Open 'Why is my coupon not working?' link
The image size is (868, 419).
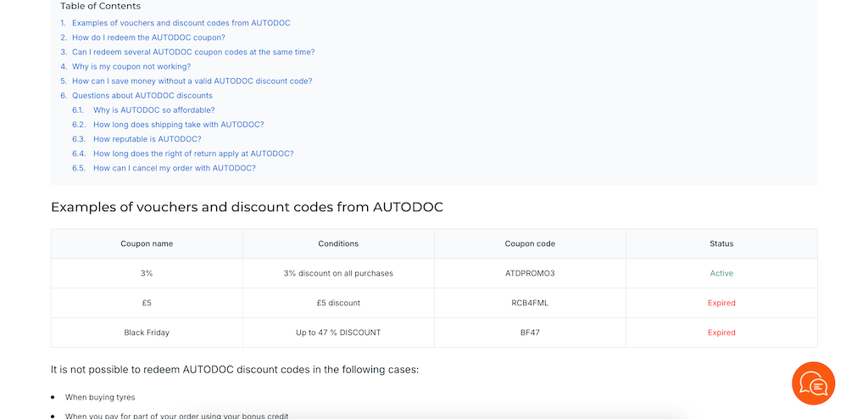(x=131, y=66)
